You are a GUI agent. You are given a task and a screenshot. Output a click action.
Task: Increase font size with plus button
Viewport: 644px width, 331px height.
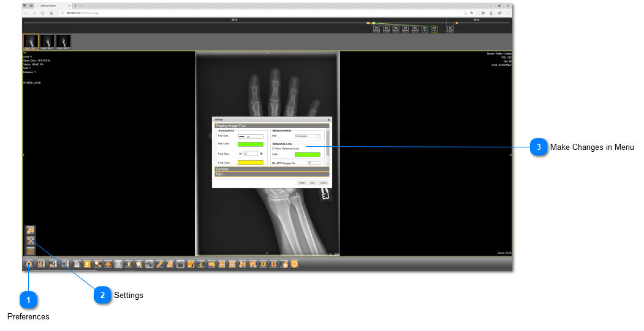261,154
